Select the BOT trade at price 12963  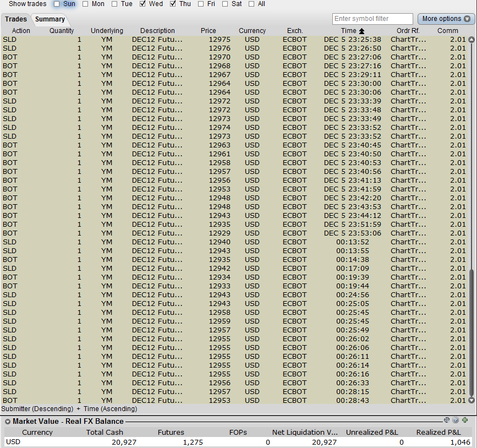click(234, 145)
